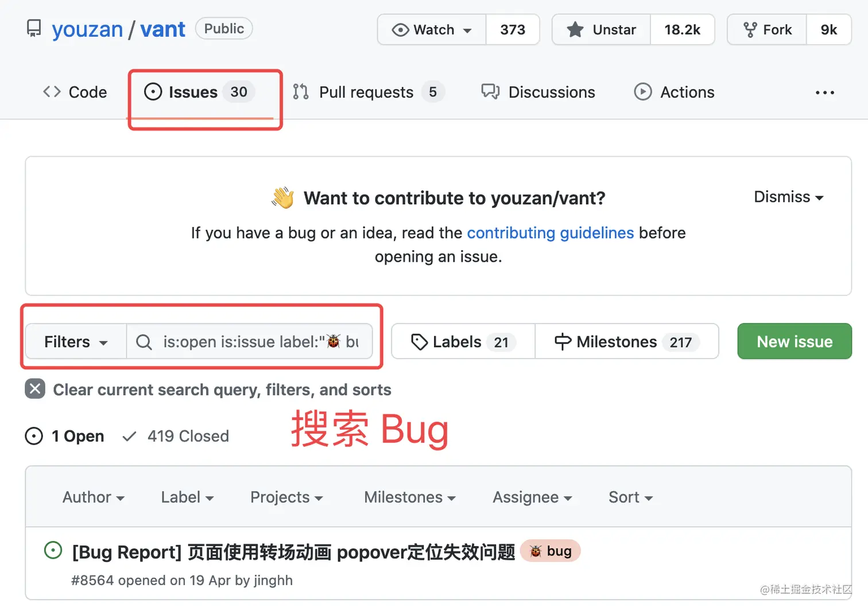The height and width of the screenshot is (611, 868).
Task: Switch to the Pull requests tab
Action: [366, 92]
